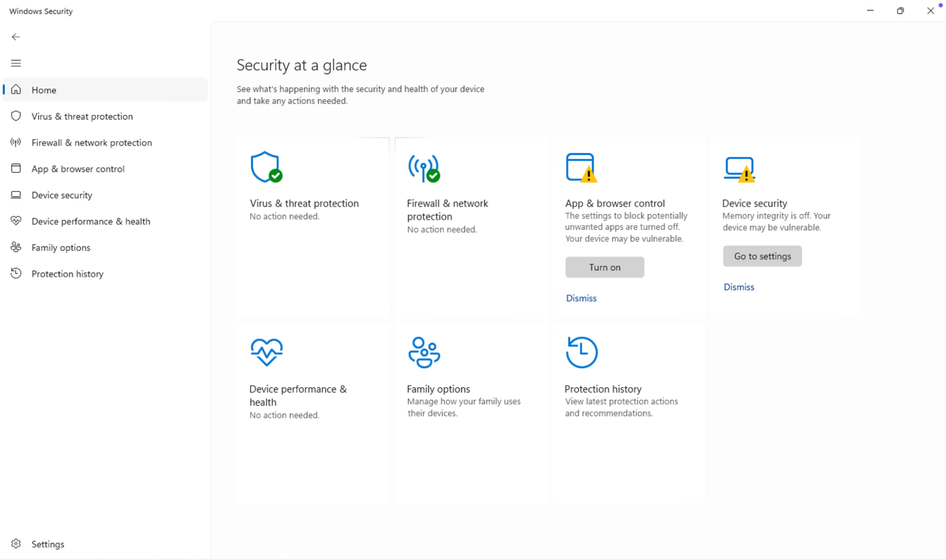The height and width of the screenshot is (560, 946).
Task: Open the Protection history card clock icon
Action: (x=581, y=352)
